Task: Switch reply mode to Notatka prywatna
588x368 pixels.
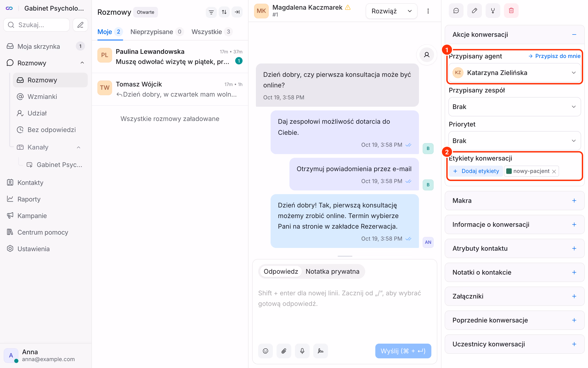Action: [332, 271]
